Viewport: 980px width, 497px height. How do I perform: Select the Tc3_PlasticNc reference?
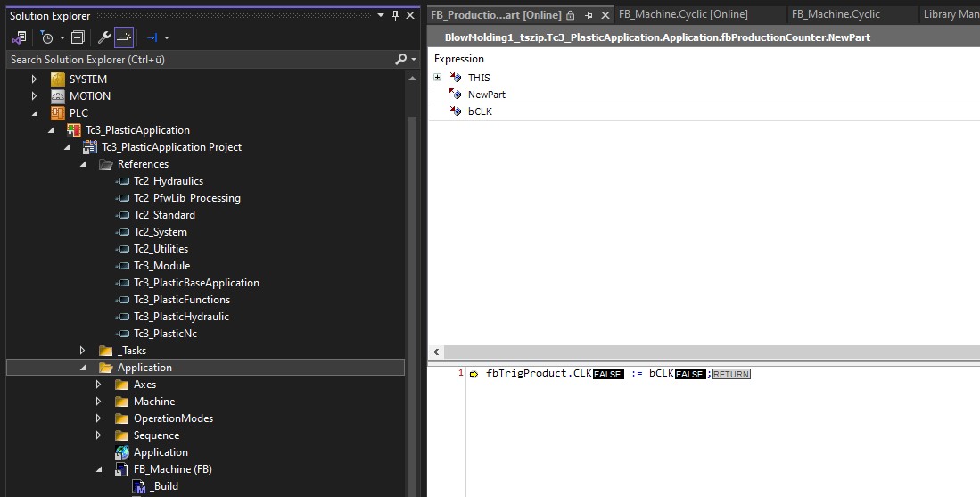[x=165, y=334]
